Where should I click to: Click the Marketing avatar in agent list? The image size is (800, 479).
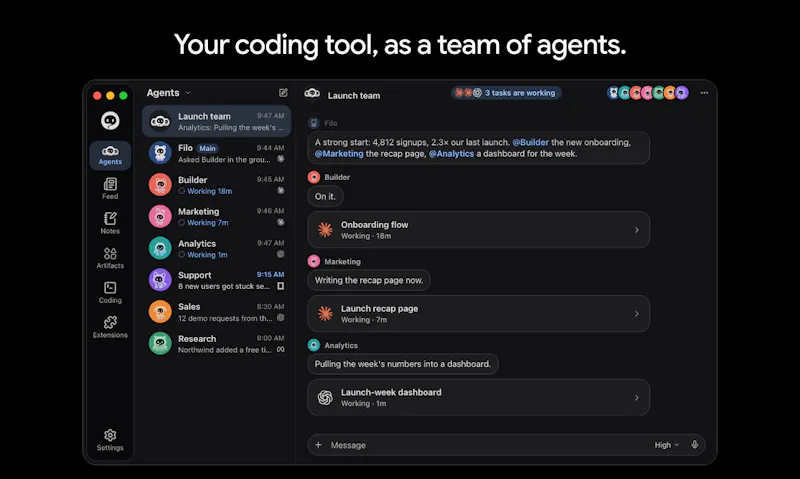(160, 216)
